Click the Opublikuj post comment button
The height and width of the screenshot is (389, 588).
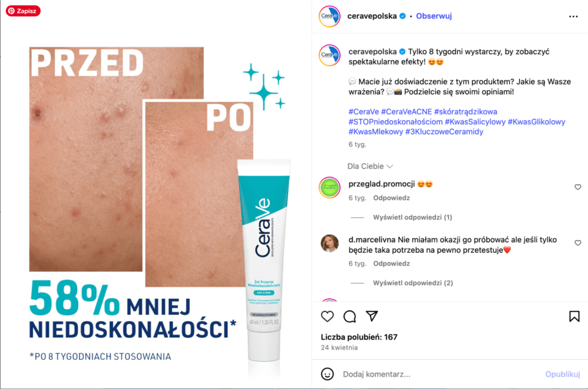click(563, 374)
